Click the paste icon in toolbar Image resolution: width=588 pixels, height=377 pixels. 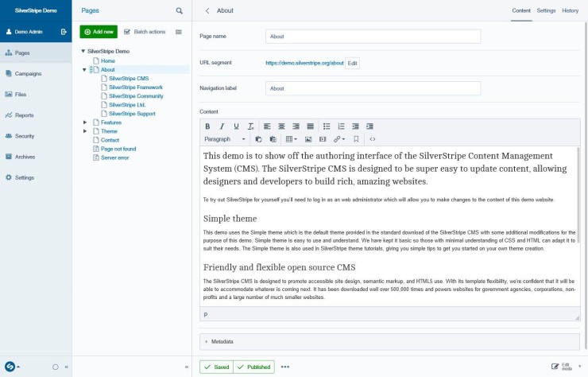coord(258,139)
